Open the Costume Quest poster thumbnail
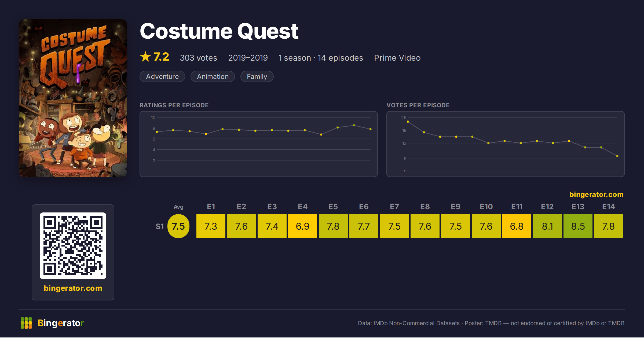The height and width of the screenshot is (338, 644). tap(73, 98)
